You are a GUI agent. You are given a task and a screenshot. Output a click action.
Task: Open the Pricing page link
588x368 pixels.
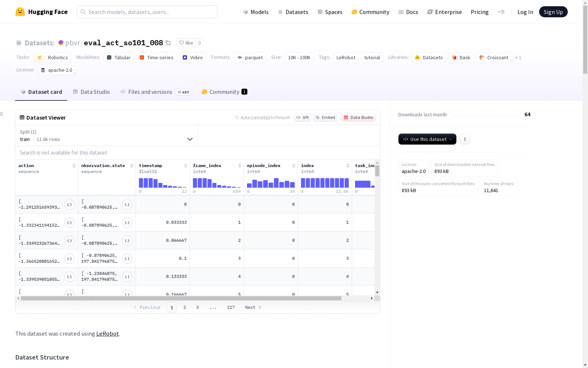480,12
